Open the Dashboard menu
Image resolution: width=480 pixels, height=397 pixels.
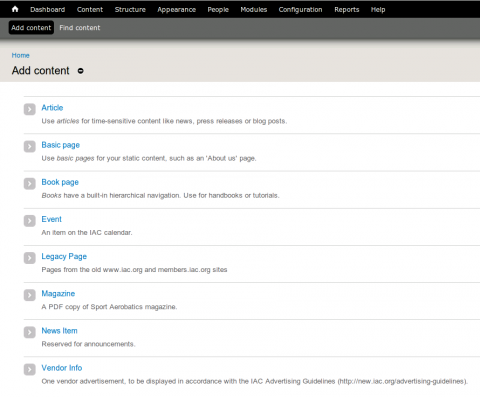48,10
